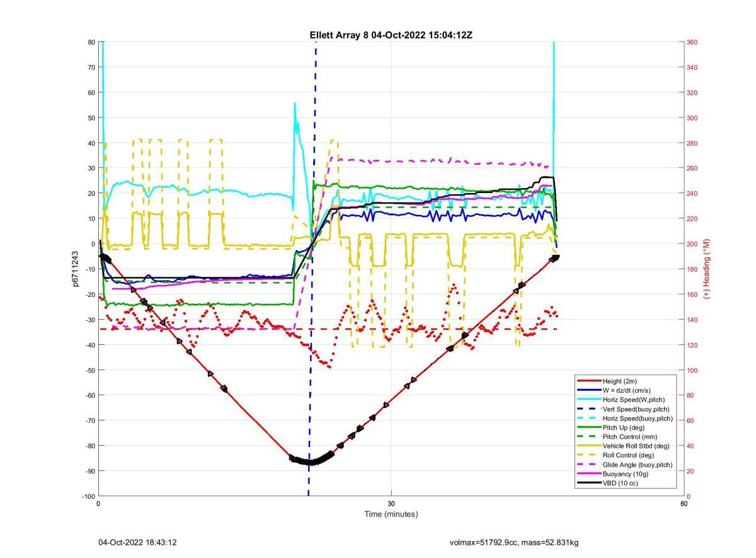This screenshot has width=756, height=558.
Task: Click the 'Time (minutes)' x-axis label
Action: [391, 514]
